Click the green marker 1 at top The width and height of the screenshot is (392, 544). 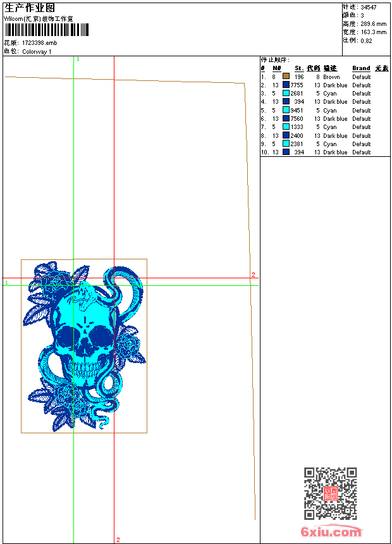coord(78,59)
